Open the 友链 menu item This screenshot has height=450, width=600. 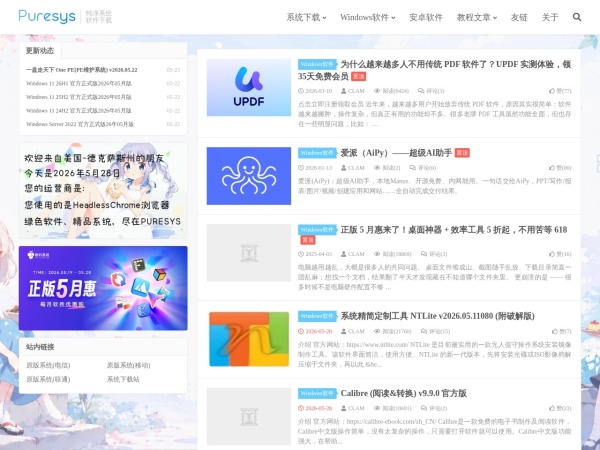point(519,17)
